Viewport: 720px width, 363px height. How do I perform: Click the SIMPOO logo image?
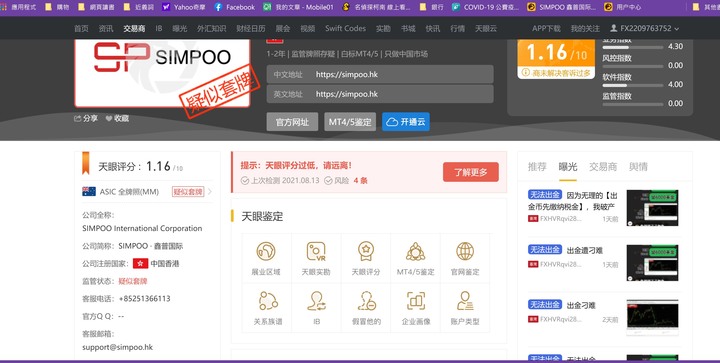click(162, 73)
